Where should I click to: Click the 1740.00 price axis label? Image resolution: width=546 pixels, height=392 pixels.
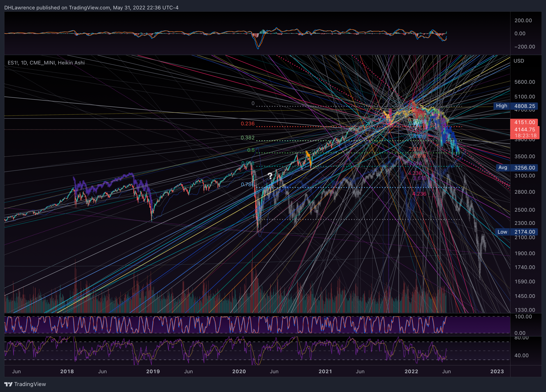pos(525,267)
